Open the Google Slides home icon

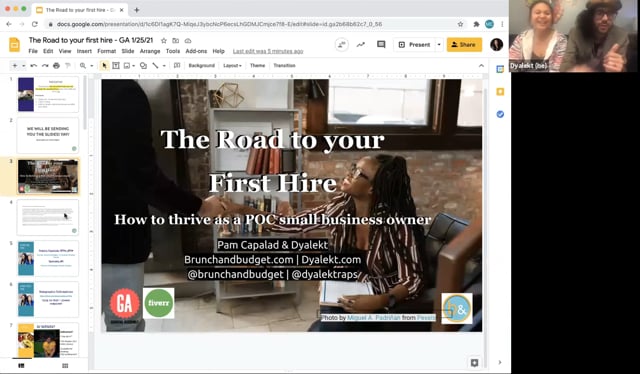click(x=14, y=45)
